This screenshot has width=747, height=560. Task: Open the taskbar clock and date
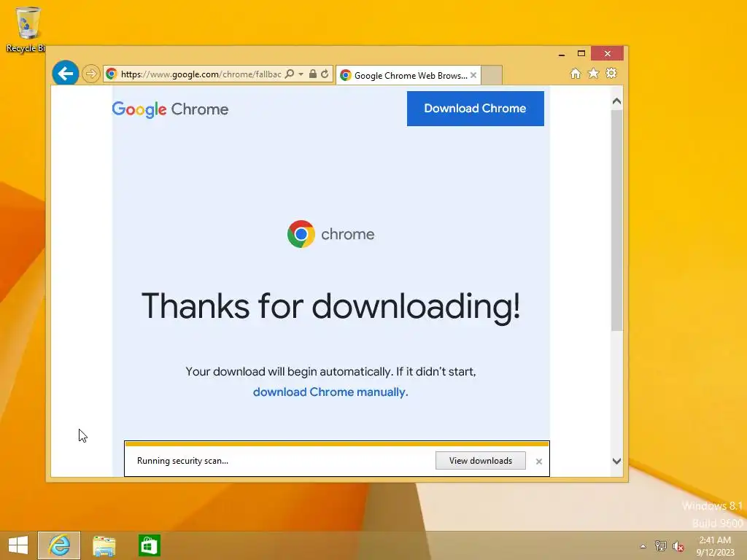point(715,546)
